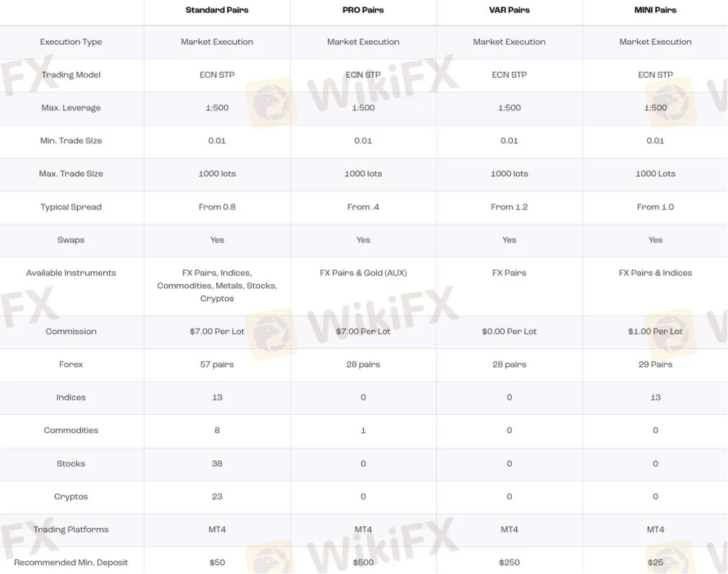Click the '$500' minimum deposit cell

point(363,563)
